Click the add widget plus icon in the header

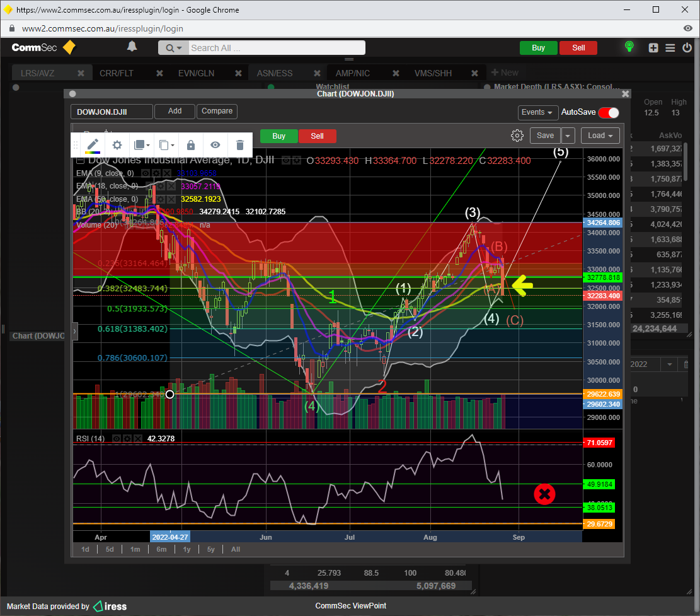click(653, 48)
